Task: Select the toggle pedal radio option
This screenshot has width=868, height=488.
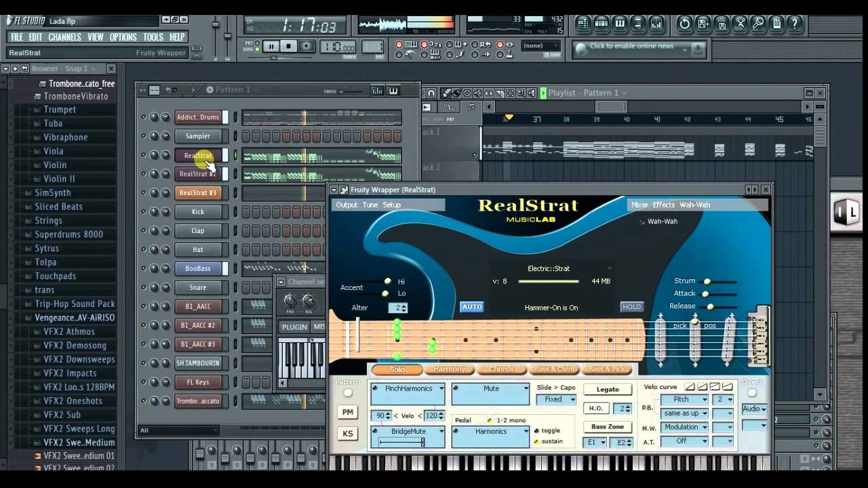Action: (x=536, y=431)
